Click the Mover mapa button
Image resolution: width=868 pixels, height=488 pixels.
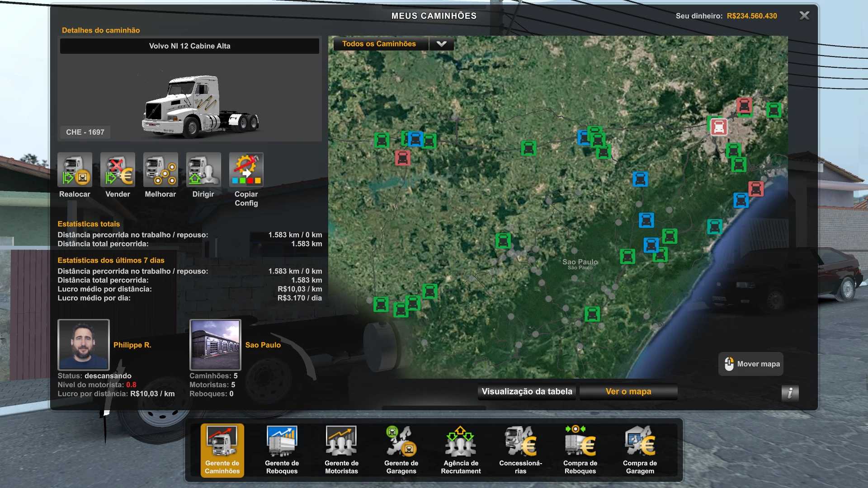[751, 364]
